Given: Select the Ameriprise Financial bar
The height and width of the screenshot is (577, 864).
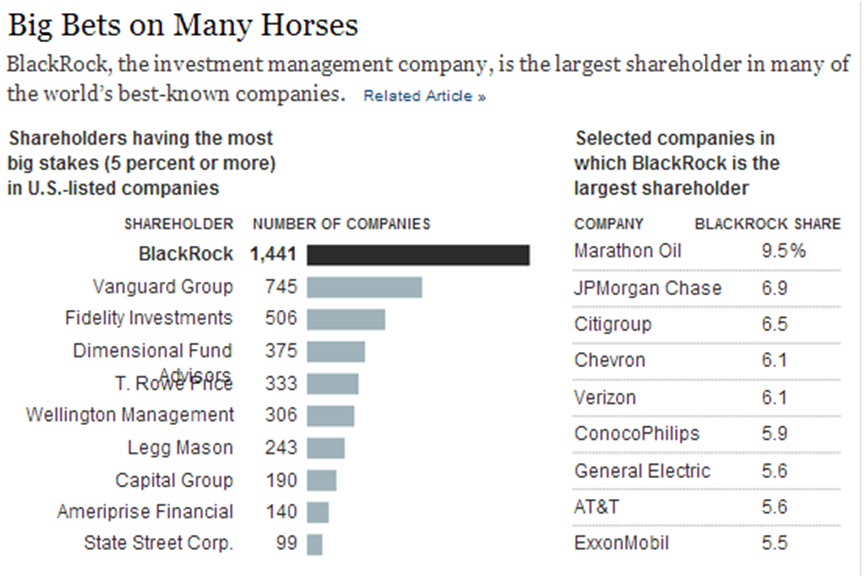Looking at the screenshot, I should [x=318, y=512].
